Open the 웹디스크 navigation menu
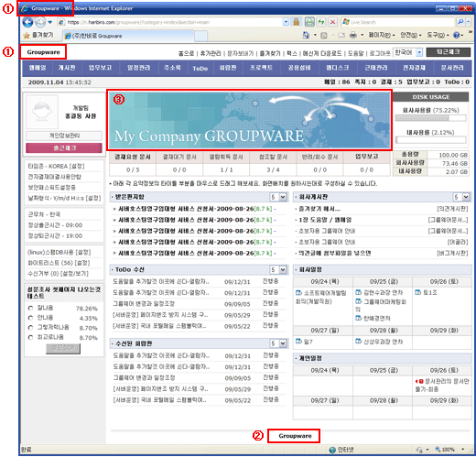 coord(337,68)
